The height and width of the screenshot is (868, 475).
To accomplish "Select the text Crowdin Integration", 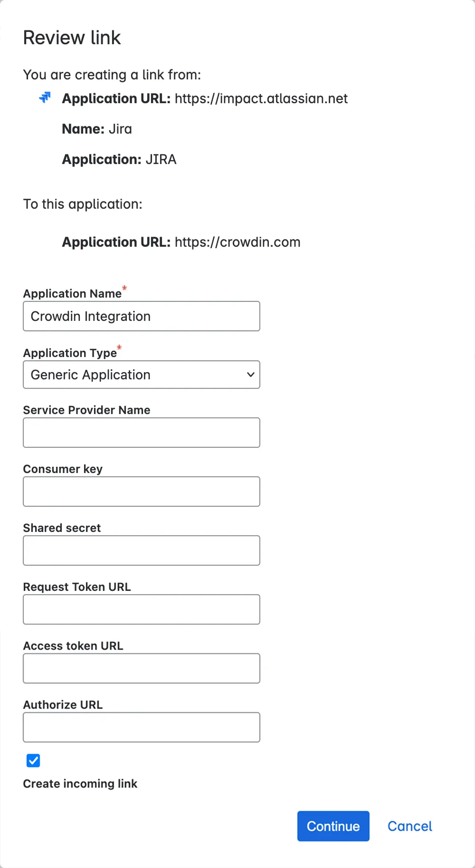I will tap(90, 316).
